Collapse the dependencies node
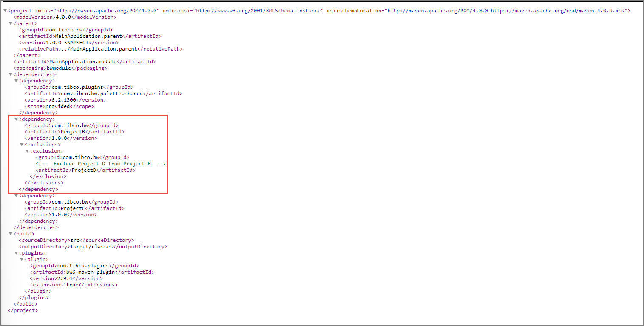The image size is (644, 326). 11,74
